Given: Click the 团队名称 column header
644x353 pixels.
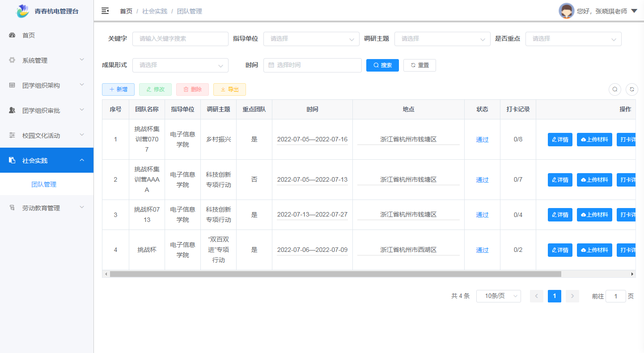Looking at the screenshot, I should pyautogui.click(x=147, y=109).
